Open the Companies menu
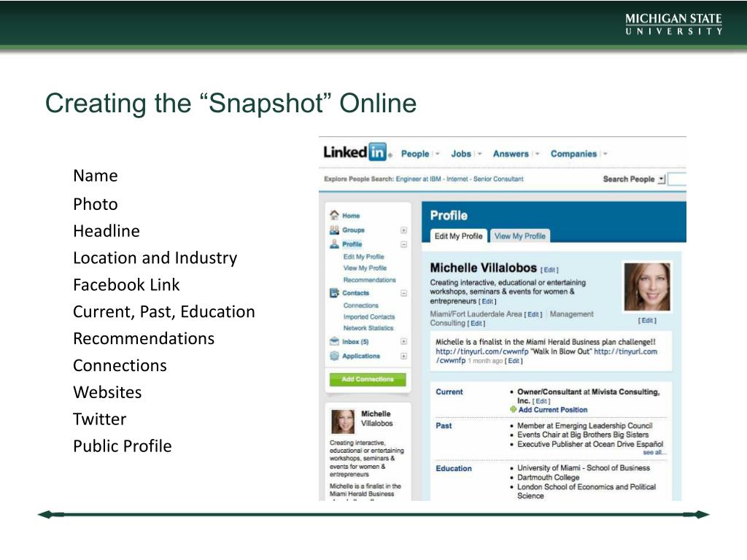 (573, 154)
